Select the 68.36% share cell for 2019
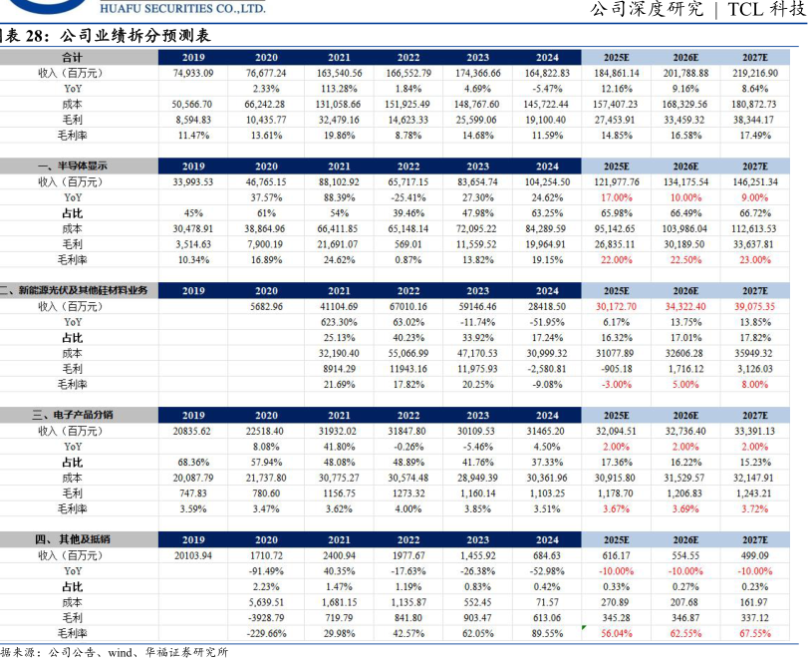 [193, 463]
